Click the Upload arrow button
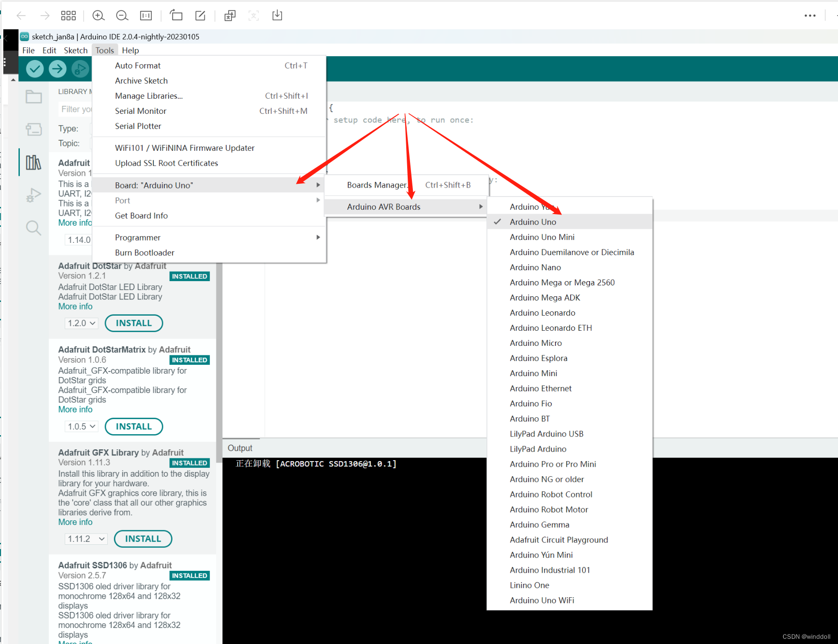Viewport: 838px width, 644px height. click(x=58, y=69)
